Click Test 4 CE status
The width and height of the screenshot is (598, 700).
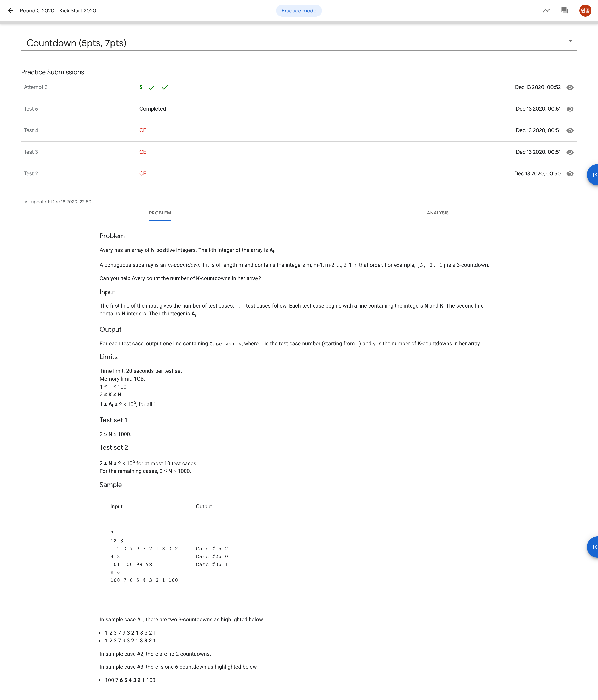tap(142, 130)
